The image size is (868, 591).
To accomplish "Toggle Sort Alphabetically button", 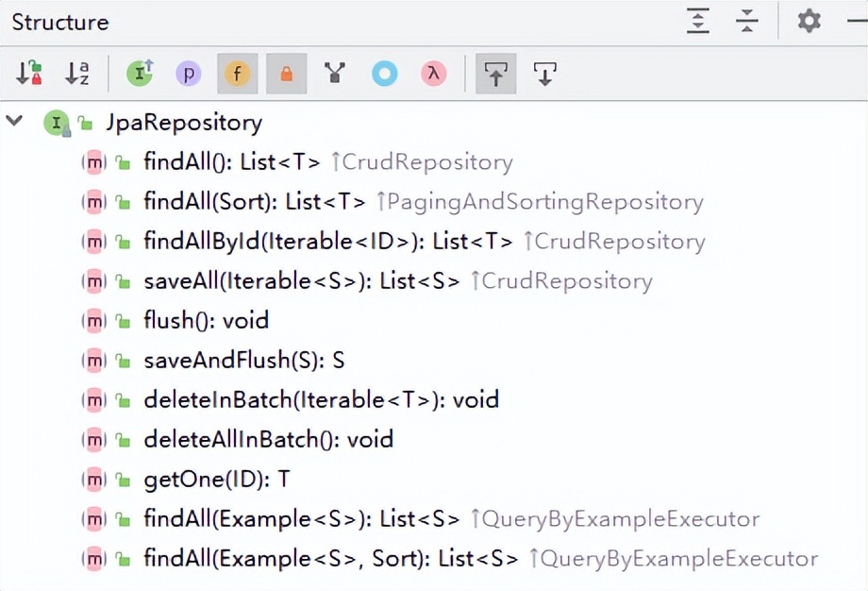I will pyautogui.click(x=77, y=74).
